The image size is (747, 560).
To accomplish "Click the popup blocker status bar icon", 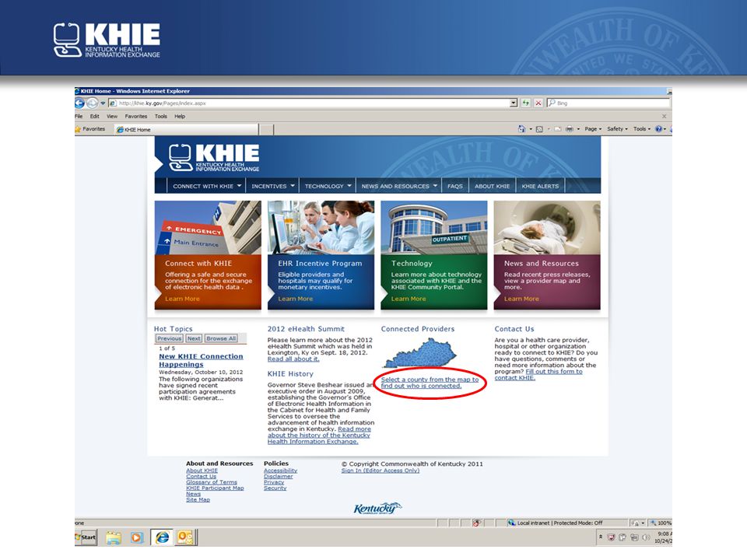I will tap(476, 523).
